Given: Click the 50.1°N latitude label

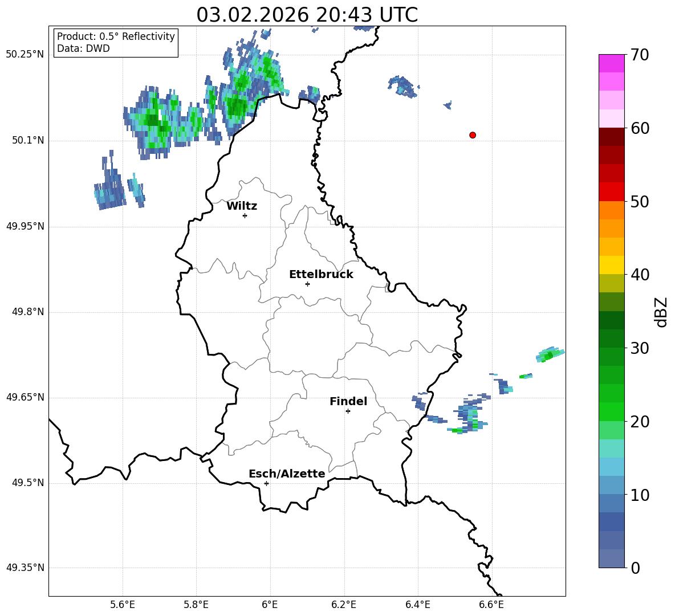Looking at the screenshot, I should (28, 141).
